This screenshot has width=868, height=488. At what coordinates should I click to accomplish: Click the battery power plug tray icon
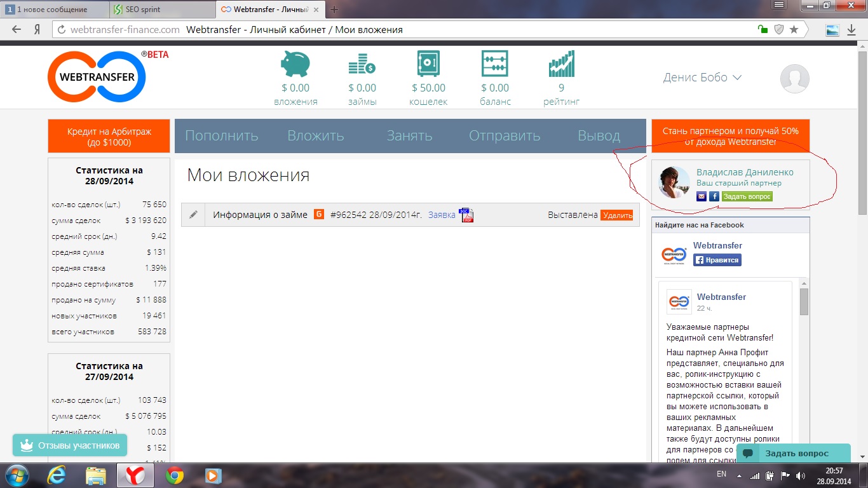(x=770, y=475)
